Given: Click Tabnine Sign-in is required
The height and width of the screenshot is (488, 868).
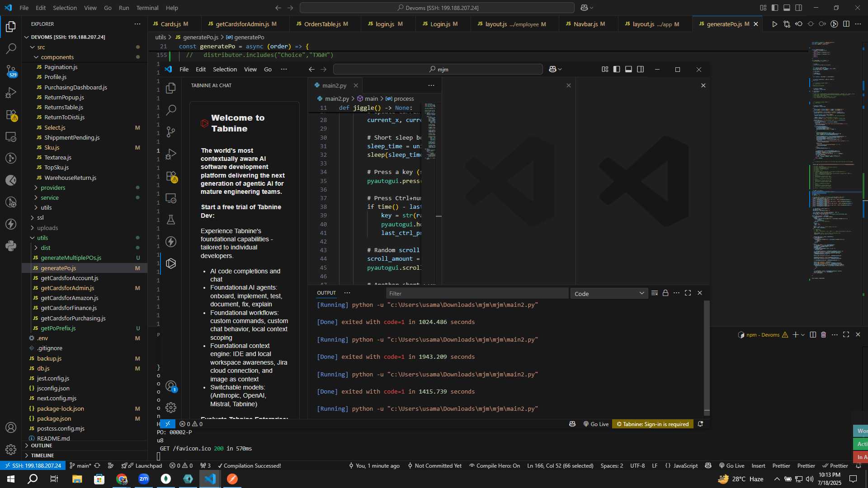Looking at the screenshot, I should click(653, 424).
